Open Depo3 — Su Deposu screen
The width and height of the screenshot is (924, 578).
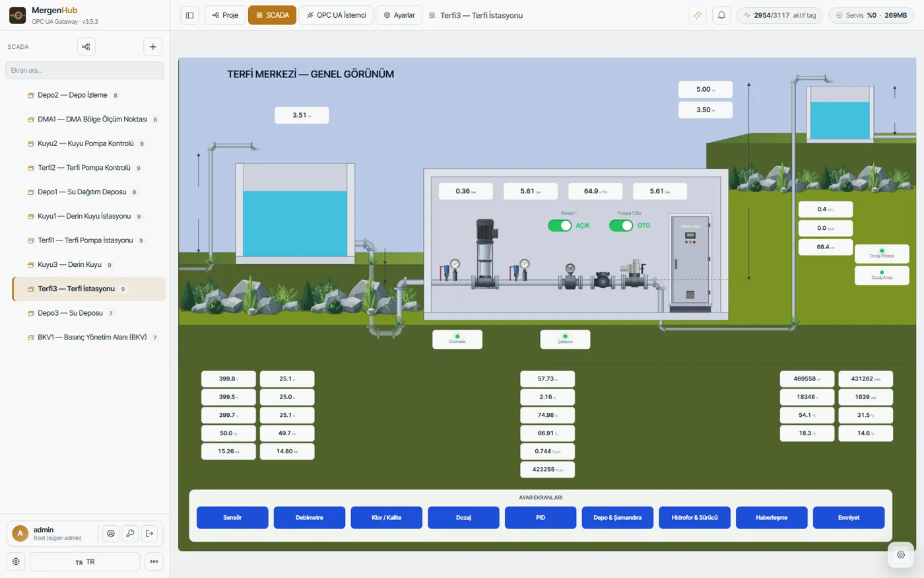coord(88,313)
